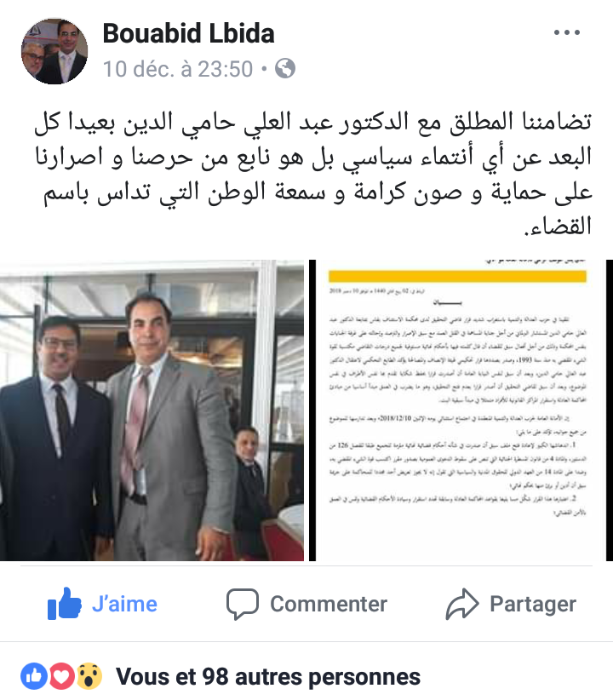Viewport: 613px width, 700px height.
Task: Click the red heart love reaction emoji
Action: tap(61, 676)
